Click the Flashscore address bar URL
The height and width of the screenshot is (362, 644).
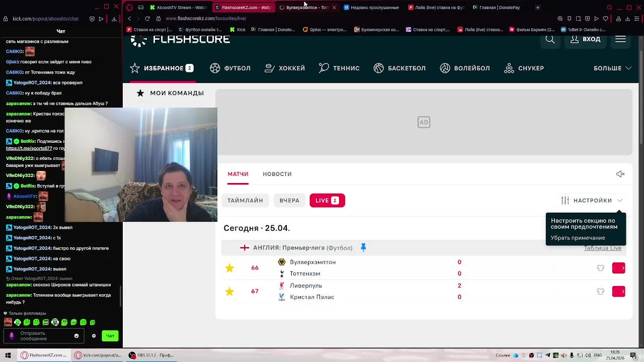coord(206,19)
